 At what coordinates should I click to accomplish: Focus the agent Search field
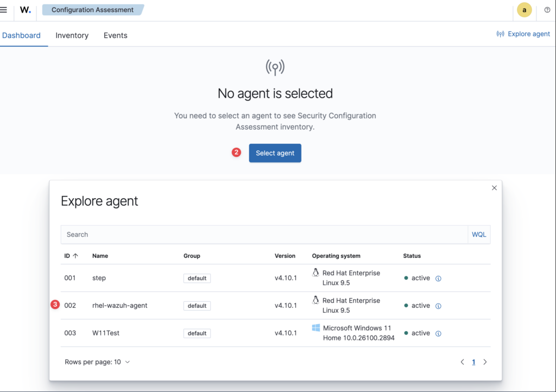click(x=264, y=235)
